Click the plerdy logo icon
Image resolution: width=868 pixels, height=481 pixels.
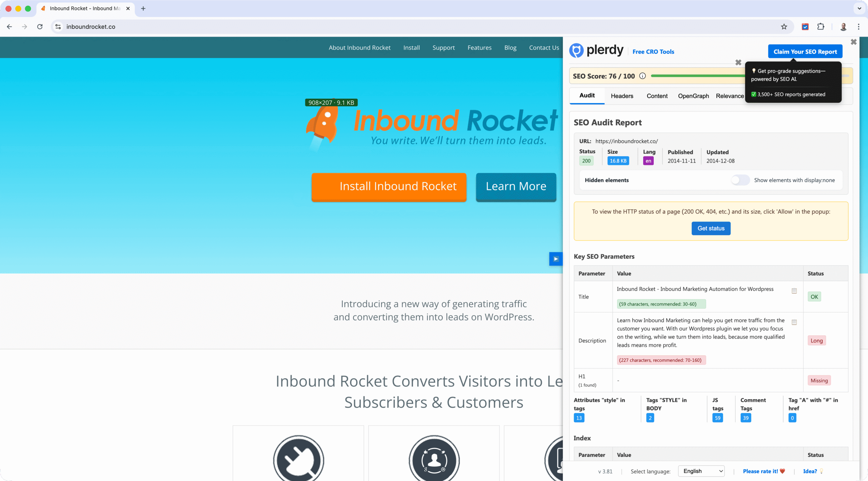(x=576, y=50)
